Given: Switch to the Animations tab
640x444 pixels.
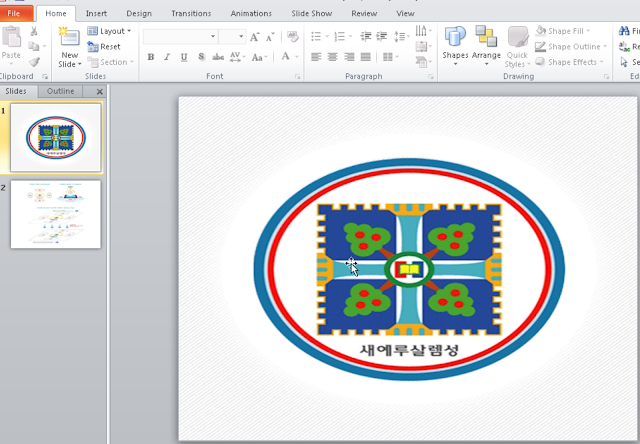Looking at the screenshot, I should tap(251, 13).
